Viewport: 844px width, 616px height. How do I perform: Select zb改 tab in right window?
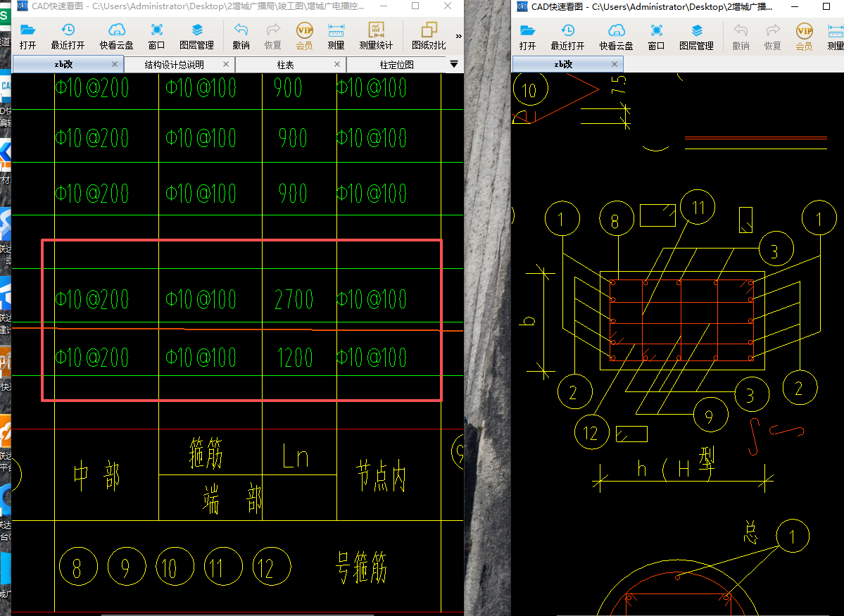(568, 64)
